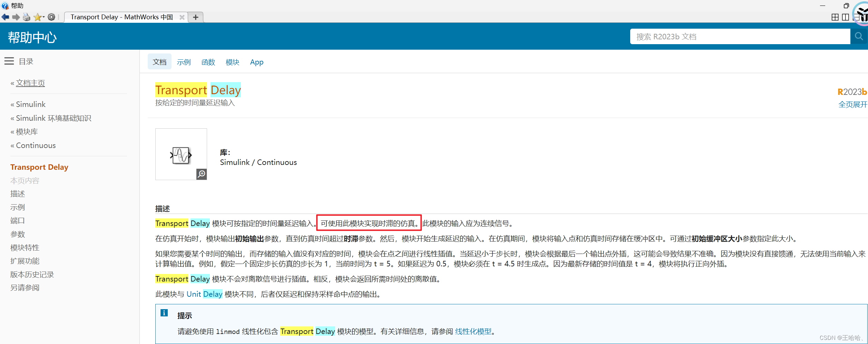This screenshot has width=868, height=344.
Task: Expand all with 全页展开 link
Action: (853, 104)
